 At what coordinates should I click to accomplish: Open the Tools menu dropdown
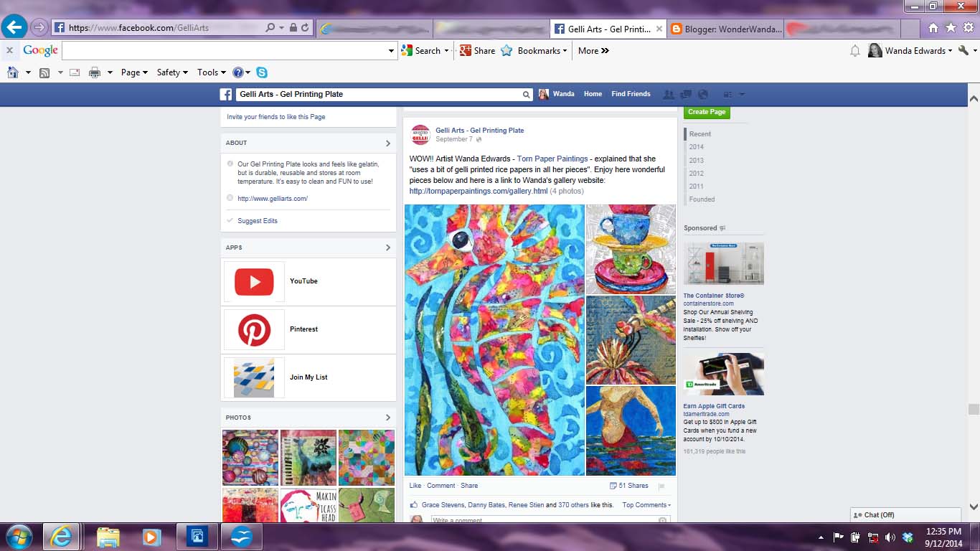pyautogui.click(x=212, y=72)
